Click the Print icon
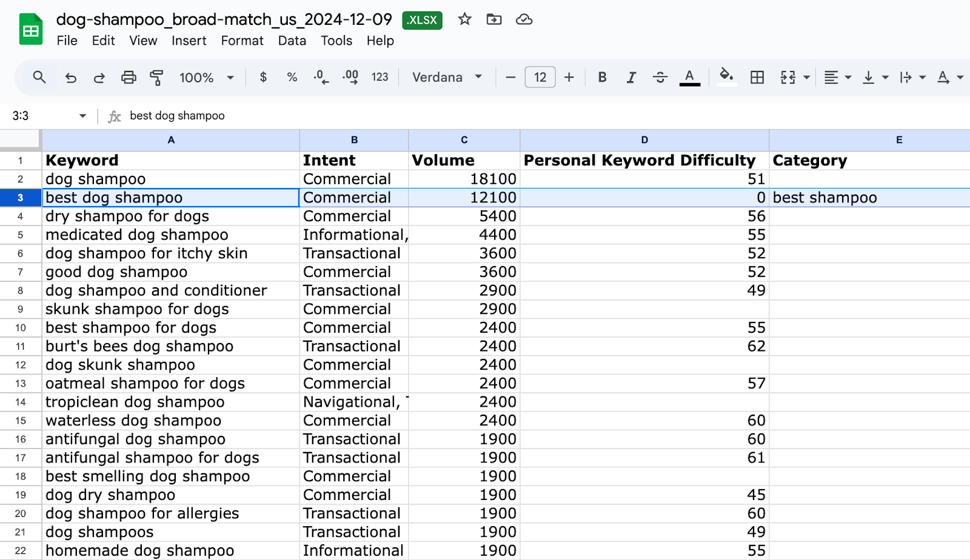The image size is (970, 560). (129, 77)
